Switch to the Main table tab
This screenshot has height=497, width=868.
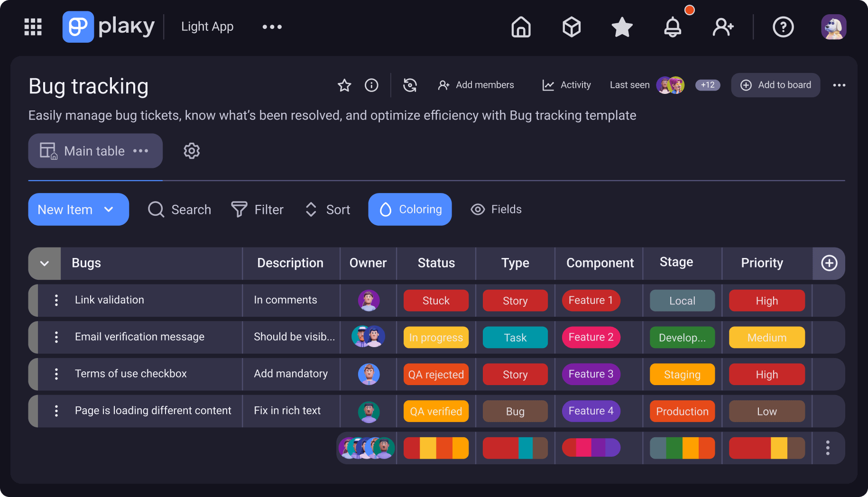tap(94, 151)
